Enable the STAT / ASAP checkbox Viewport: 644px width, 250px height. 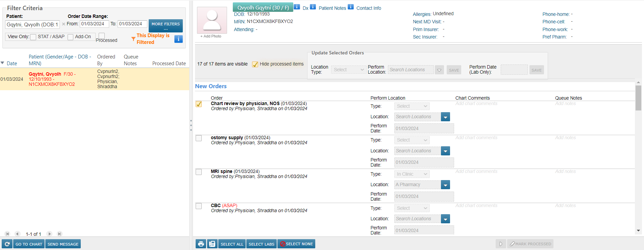click(33, 37)
